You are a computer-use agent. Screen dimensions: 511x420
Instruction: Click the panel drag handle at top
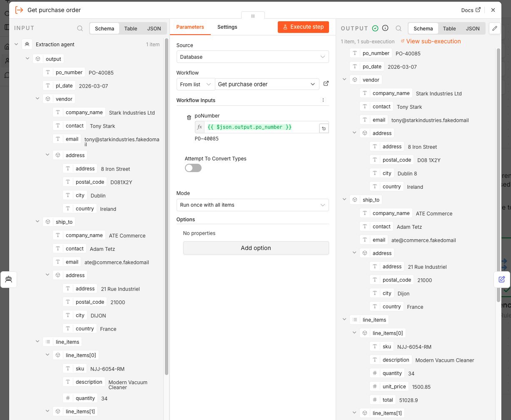point(253,16)
